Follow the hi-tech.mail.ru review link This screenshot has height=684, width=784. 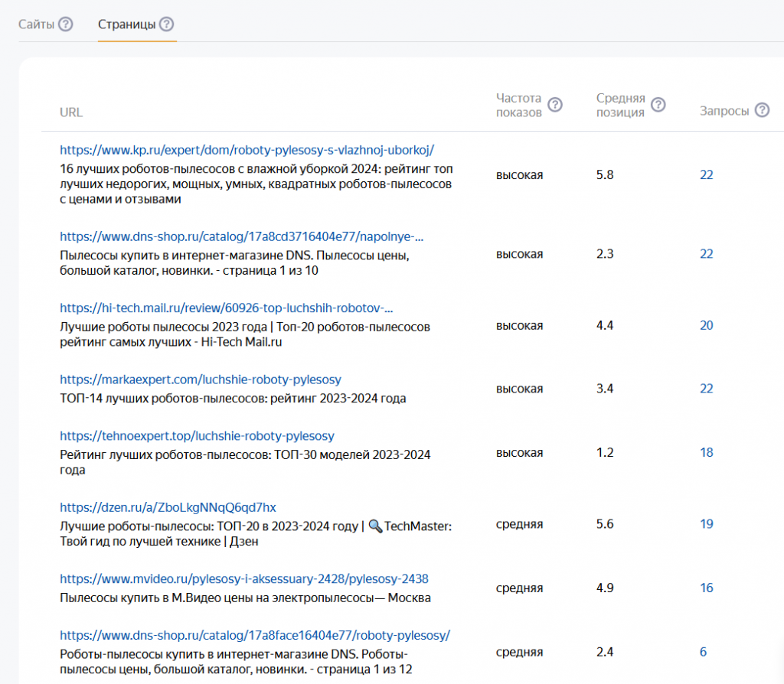(x=227, y=308)
